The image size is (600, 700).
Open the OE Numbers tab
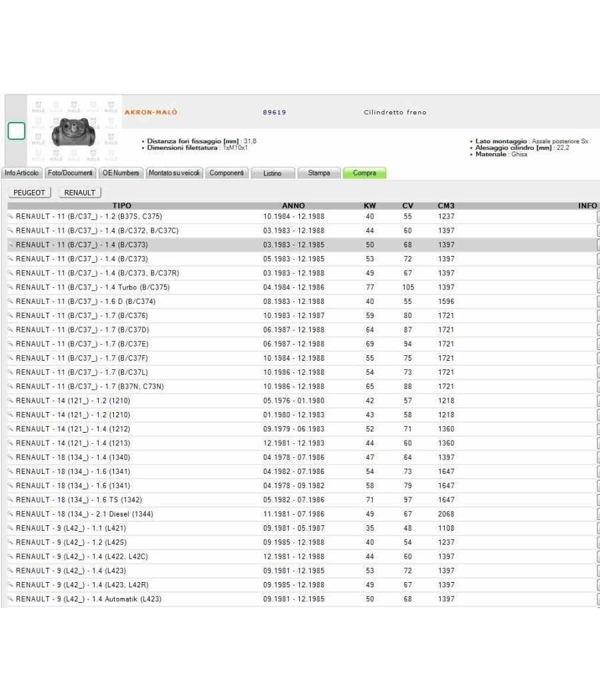(121, 173)
